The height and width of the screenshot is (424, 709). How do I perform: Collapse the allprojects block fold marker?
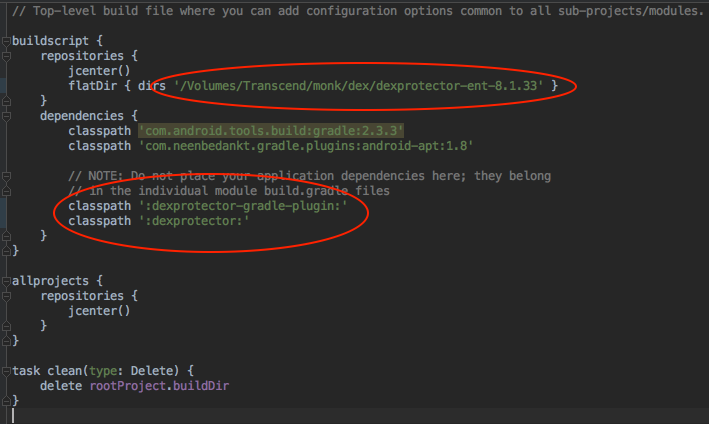pyautogui.click(x=5, y=281)
